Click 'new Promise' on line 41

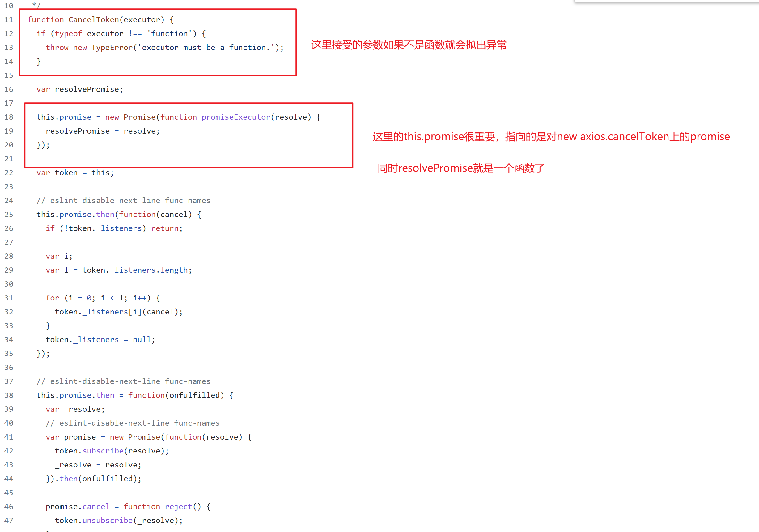(135, 437)
